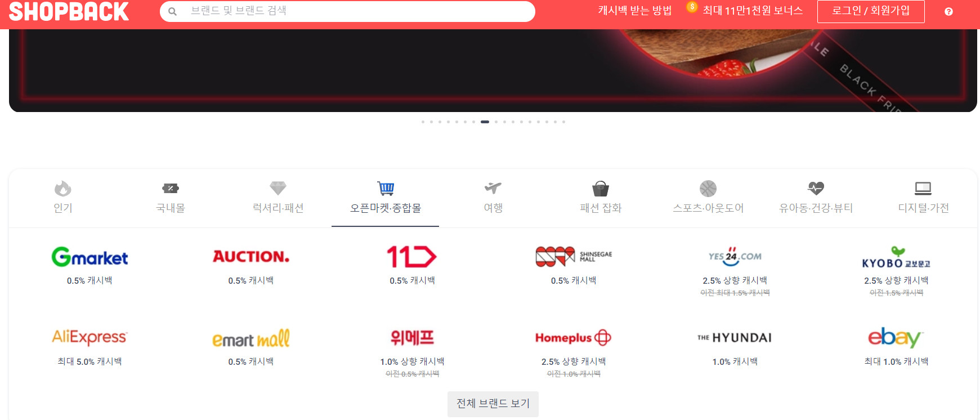This screenshot has height=420, width=980.
Task: Open the Homeplus store logo
Action: [574, 338]
